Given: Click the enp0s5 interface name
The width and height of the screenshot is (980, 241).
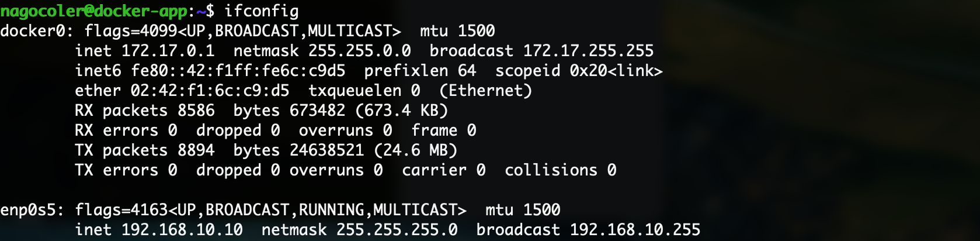Looking at the screenshot, I should (x=28, y=210).
